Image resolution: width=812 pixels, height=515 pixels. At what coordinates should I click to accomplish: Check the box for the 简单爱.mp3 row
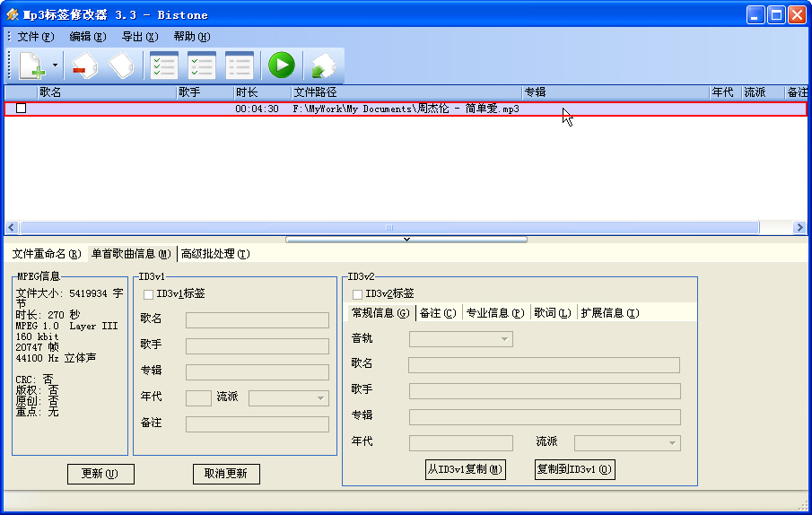pyautogui.click(x=22, y=109)
